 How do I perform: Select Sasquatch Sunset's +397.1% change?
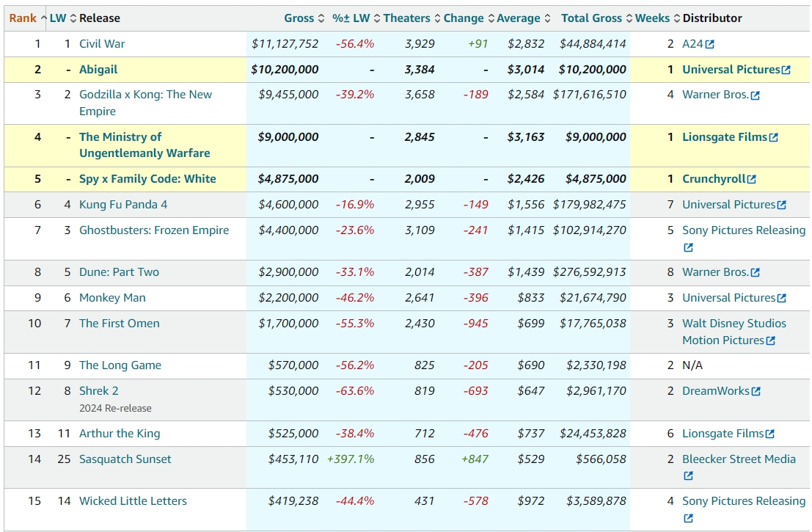[x=351, y=459]
